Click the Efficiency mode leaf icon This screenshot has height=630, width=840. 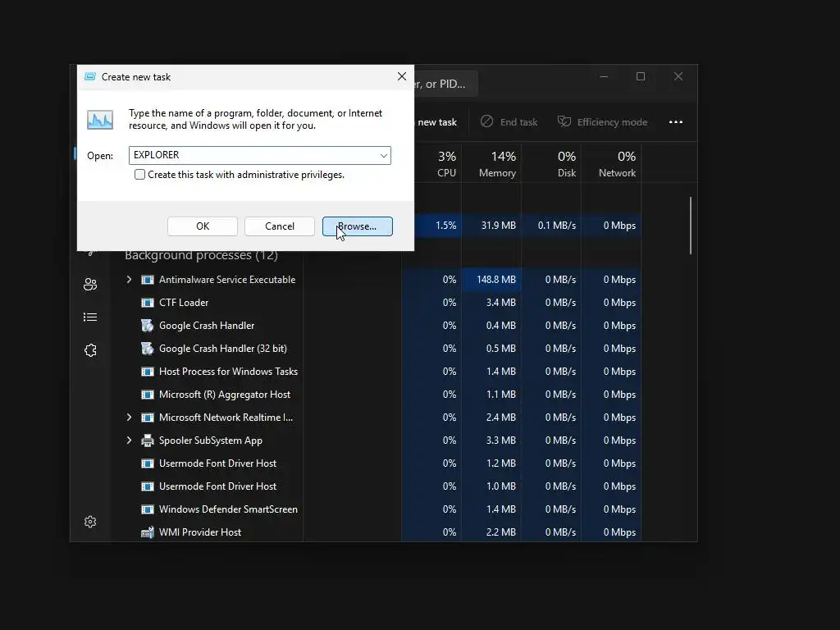pyautogui.click(x=564, y=121)
